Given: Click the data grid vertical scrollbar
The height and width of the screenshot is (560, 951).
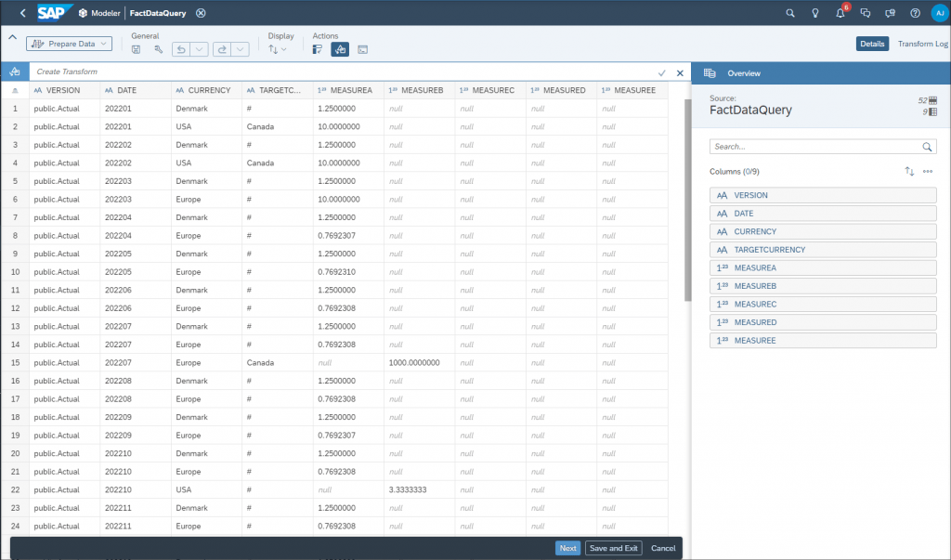Looking at the screenshot, I should 687,201.
